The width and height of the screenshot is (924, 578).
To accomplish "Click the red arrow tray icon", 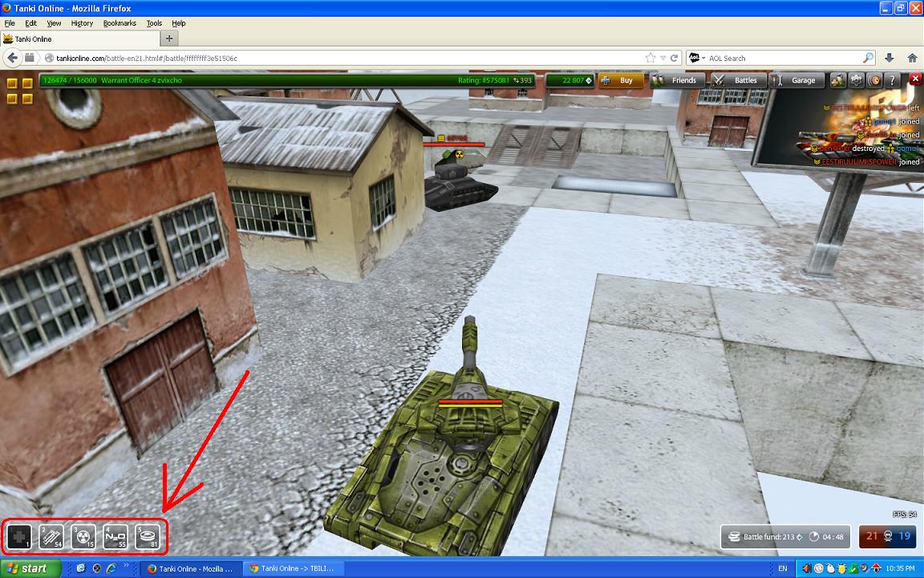I will pyautogui.click(x=876, y=568).
